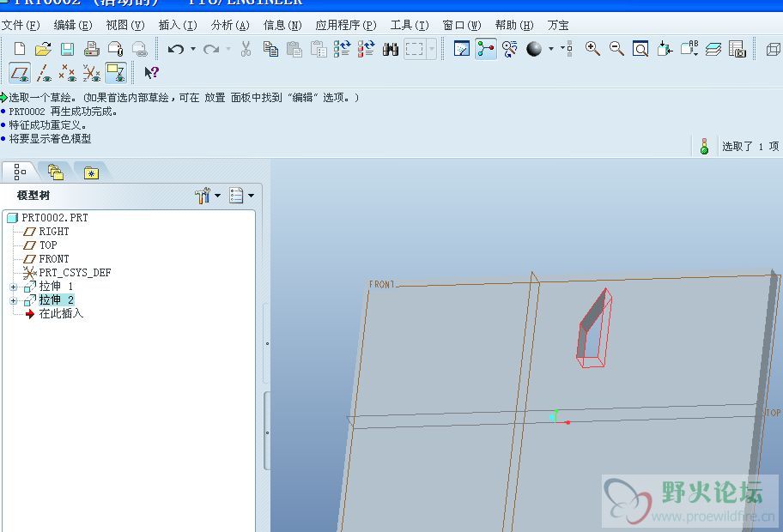The width and height of the screenshot is (783, 532).
Task: Open the 插入(I) menu
Action: tap(177, 25)
